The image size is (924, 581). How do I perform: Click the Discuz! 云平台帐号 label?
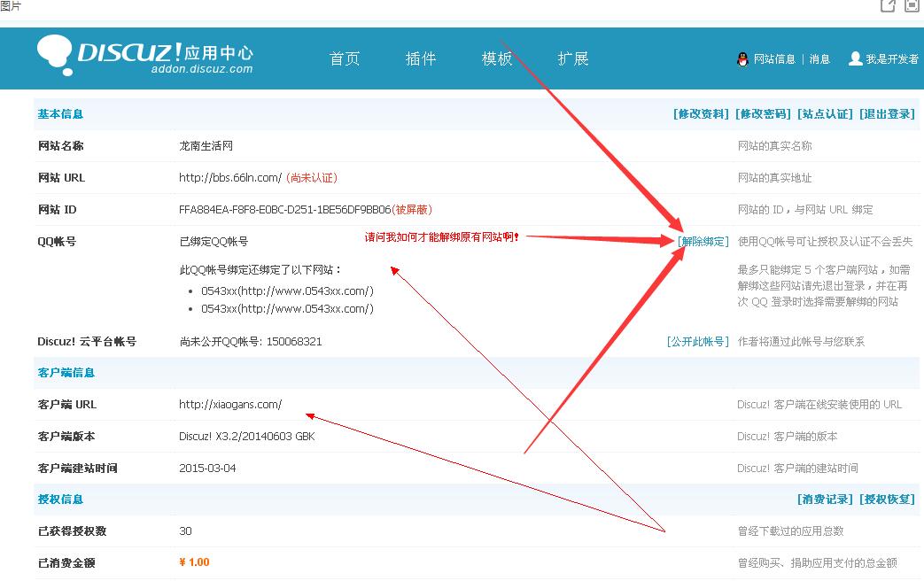(87, 342)
